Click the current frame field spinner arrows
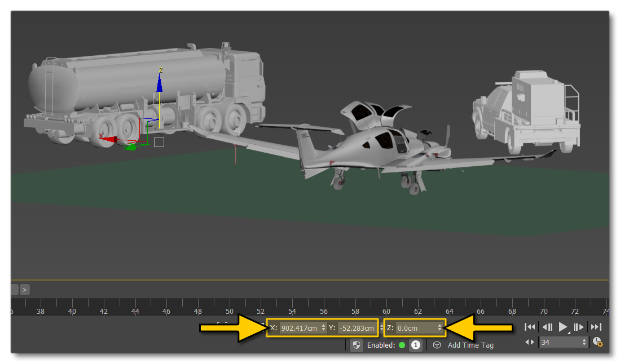 [x=584, y=342]
